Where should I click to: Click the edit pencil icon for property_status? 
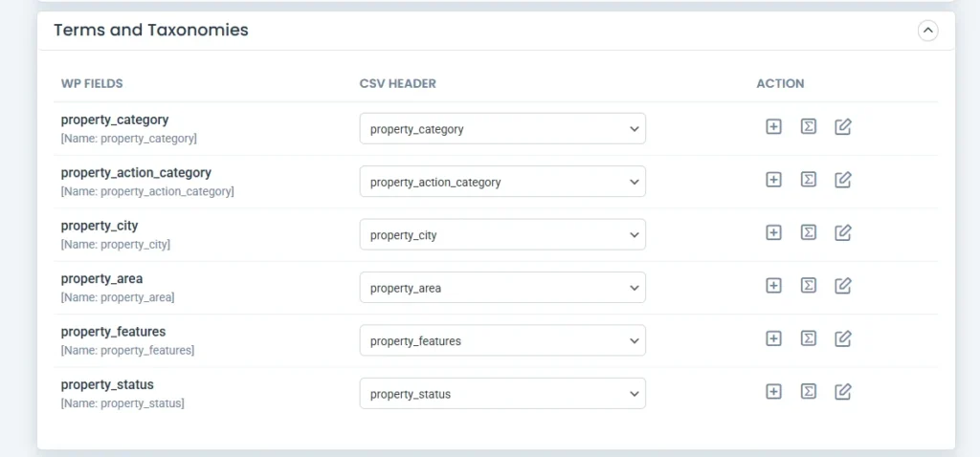pyautogui.click(x=843, y=391)
